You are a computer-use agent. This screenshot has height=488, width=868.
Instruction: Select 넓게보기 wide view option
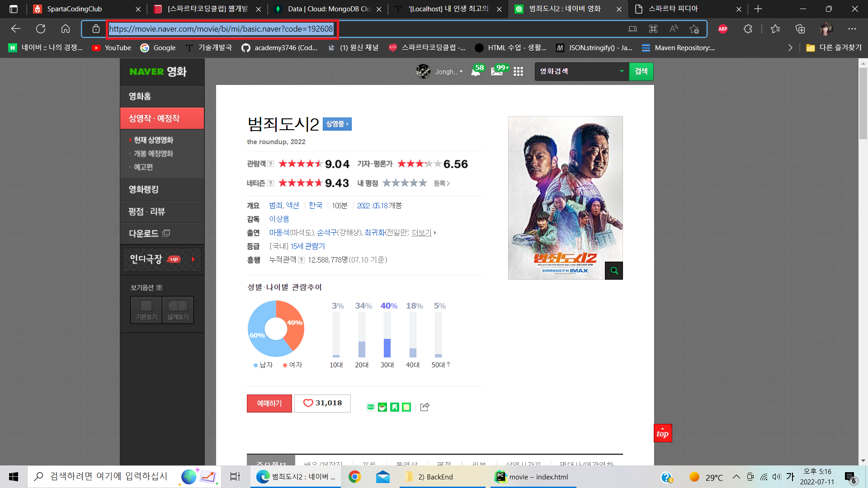tap(178, 310)
